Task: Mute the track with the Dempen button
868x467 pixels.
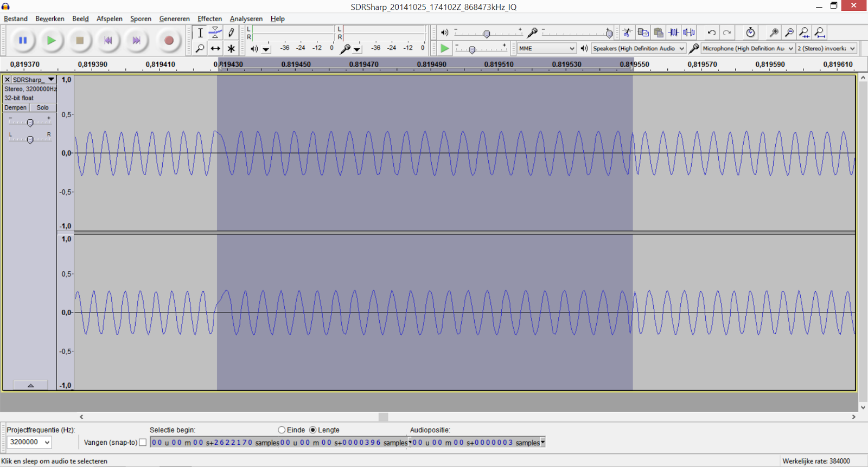Action: coord(16,107)
